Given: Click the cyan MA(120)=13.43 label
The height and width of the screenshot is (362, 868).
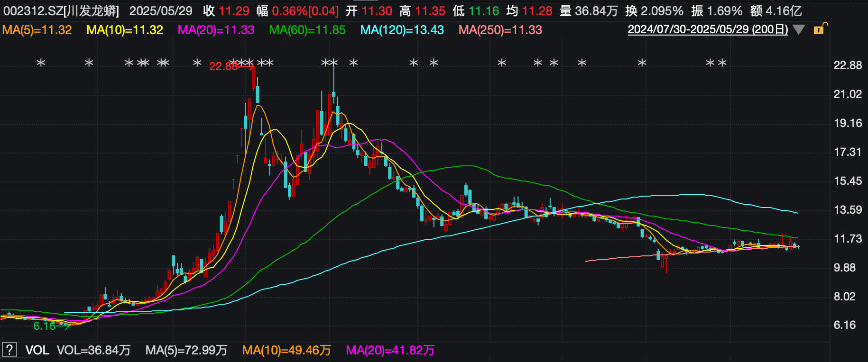Looking at the screenshot, I should (402, 30).
